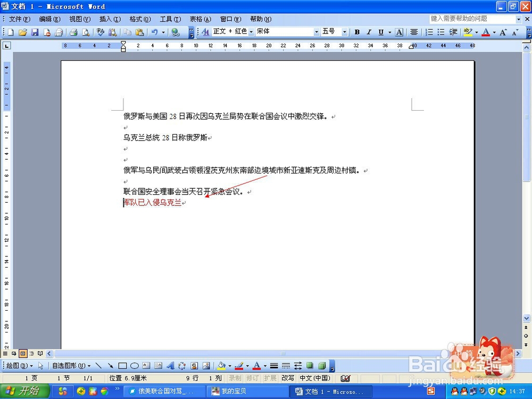Undo the last action
Screen dimensions: 532x399
click(x=154, y=32)
